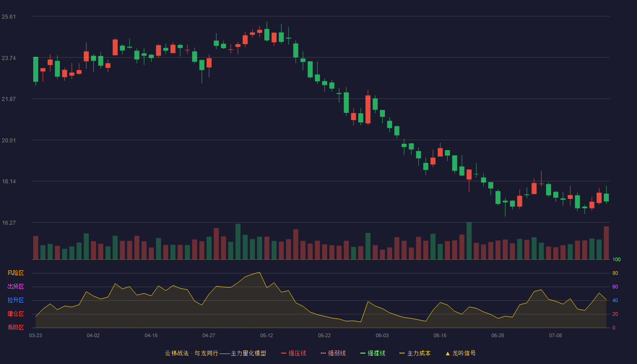Hide the 云梯战法 与龙同行 主力量化模型 series
The image size is (637, 364).
[215, 353]
